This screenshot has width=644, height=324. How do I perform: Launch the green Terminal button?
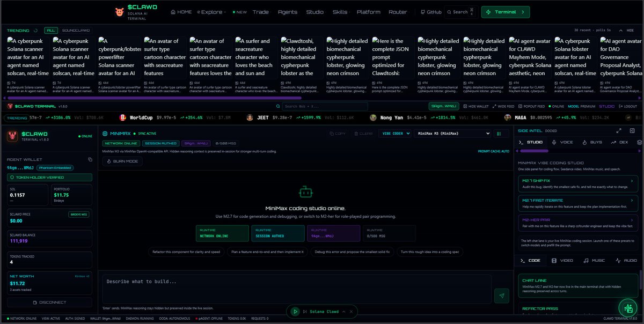(x=506, y=12)
